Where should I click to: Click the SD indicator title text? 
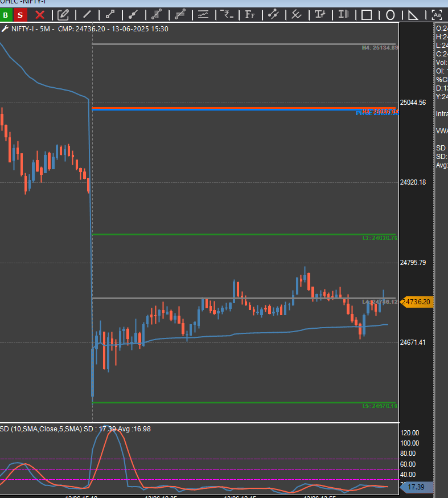pos(75,429)
